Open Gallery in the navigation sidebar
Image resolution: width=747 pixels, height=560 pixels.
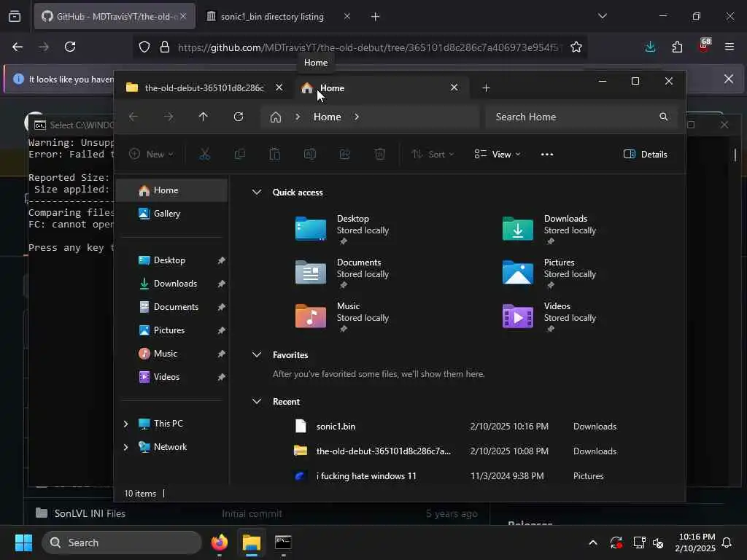tap(172, 214)
